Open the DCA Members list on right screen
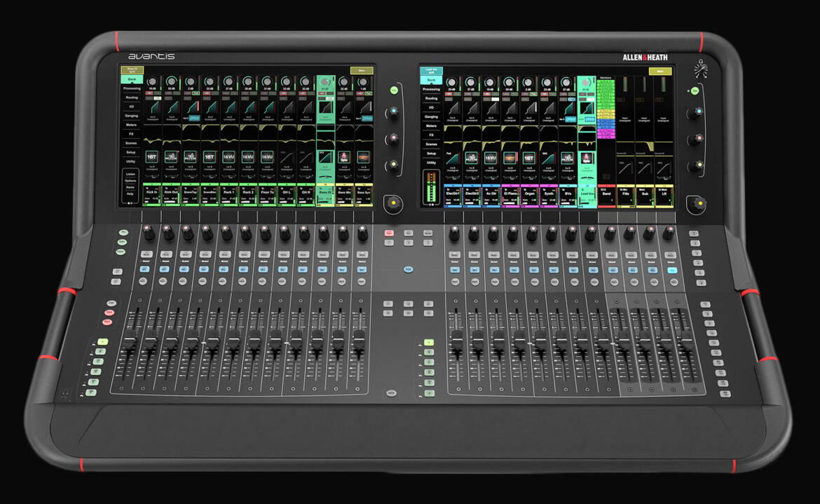 tap(606, 108)
